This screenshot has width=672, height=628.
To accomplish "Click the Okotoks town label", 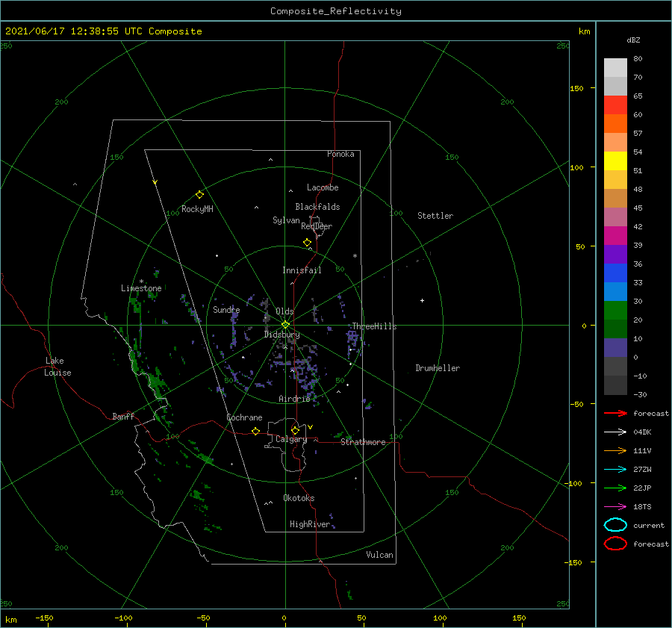I will pos(299,498).
